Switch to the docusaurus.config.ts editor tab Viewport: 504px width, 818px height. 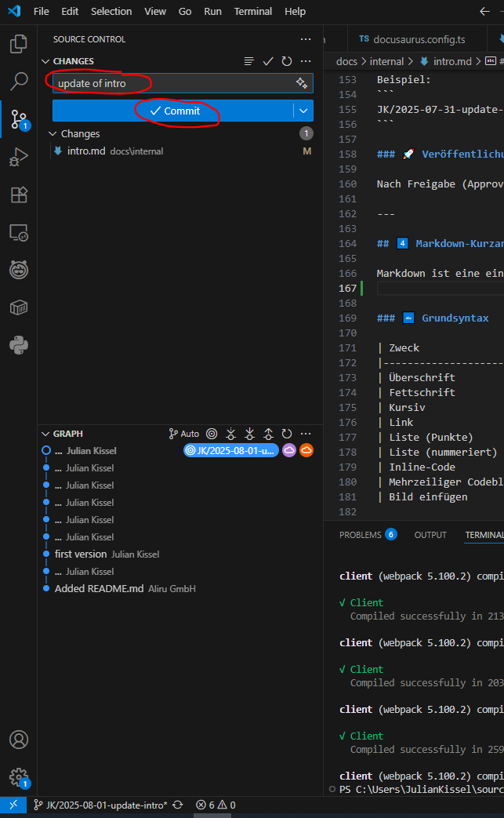click(x=417, y=39)
